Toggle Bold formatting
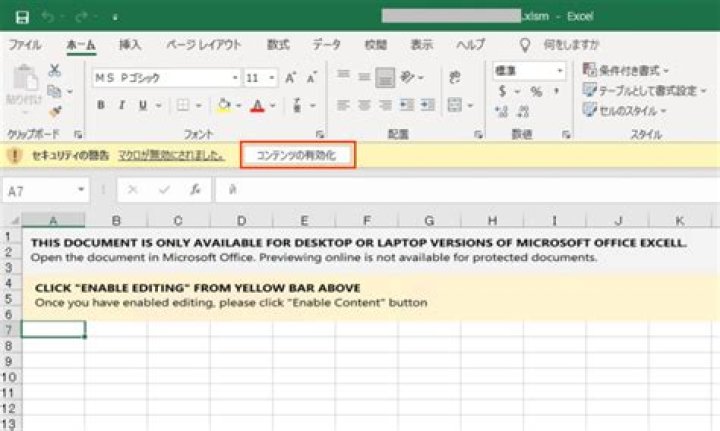 (x=101, y=105)
